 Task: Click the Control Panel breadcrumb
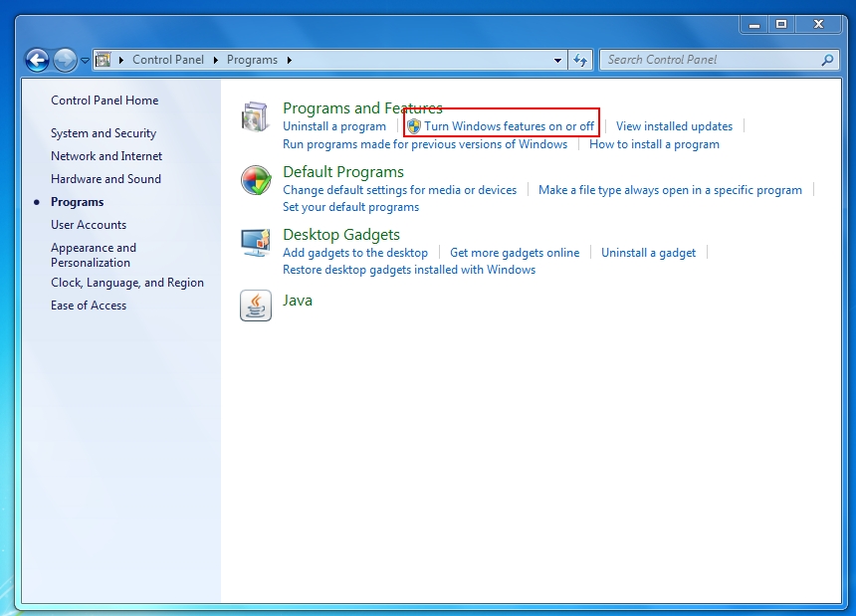[168, 60]
